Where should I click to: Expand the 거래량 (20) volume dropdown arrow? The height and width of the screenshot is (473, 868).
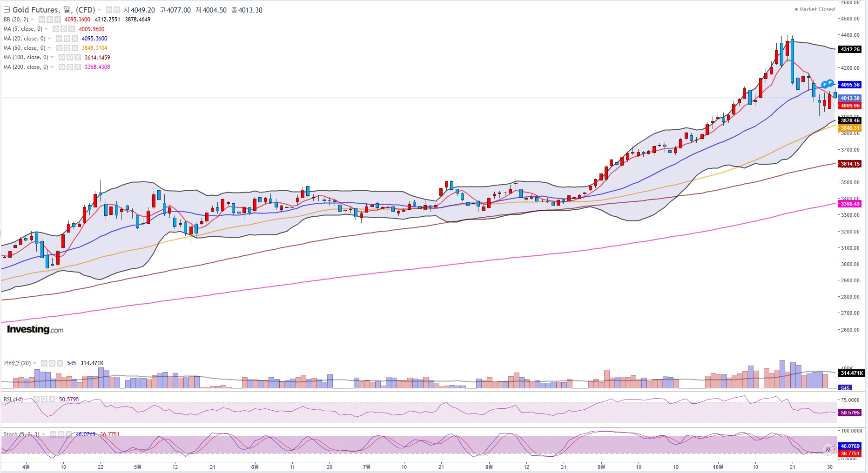pyautogui.click(x=34, y=363)
